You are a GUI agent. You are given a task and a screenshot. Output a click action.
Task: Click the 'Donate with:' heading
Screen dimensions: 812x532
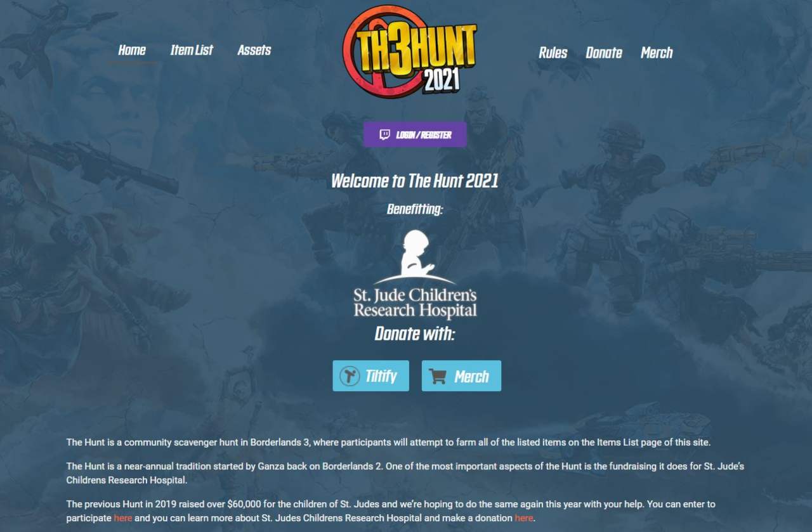coord(415,334)
